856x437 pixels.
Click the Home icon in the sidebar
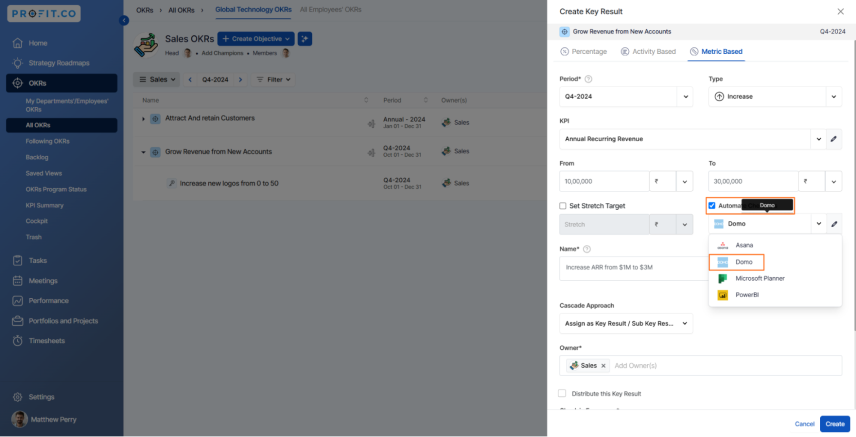click(17, 43)
